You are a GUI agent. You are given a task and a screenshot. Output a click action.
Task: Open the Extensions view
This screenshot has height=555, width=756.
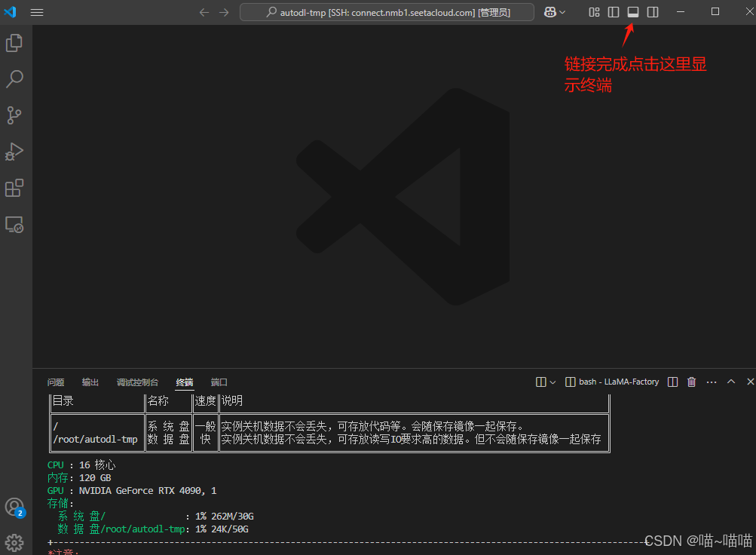point(14,188)
